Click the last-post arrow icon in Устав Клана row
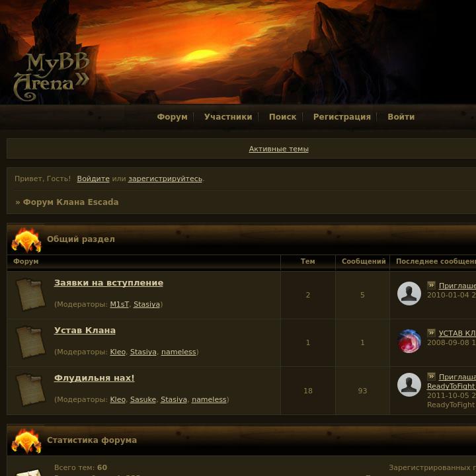 point(431,333)
